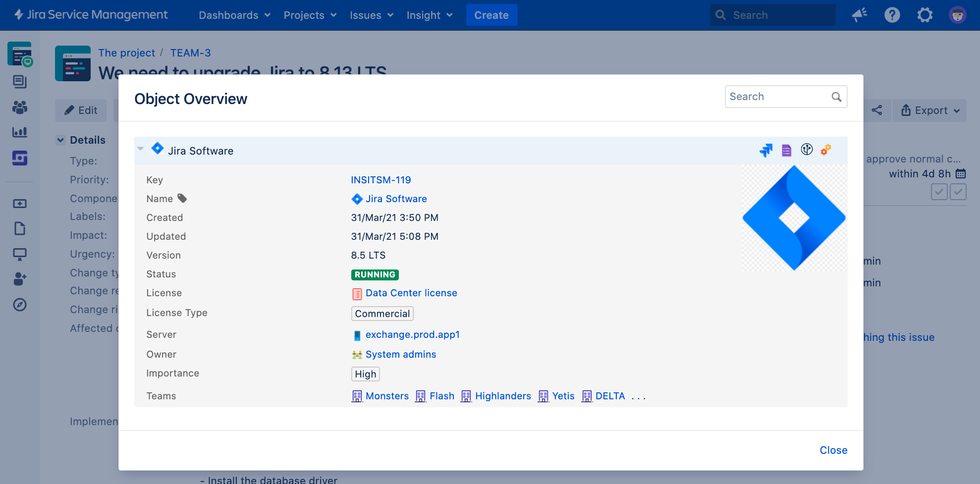Viewport: 980px width, 484px height.
Task: Click the High importance value
Action: coord(366,374)
